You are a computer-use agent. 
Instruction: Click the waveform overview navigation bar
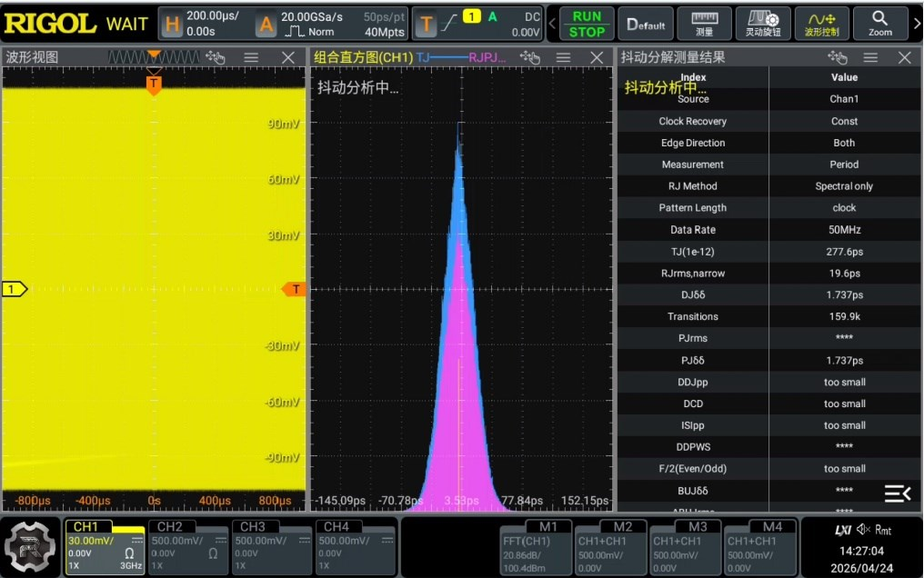[x=155, y=57]
